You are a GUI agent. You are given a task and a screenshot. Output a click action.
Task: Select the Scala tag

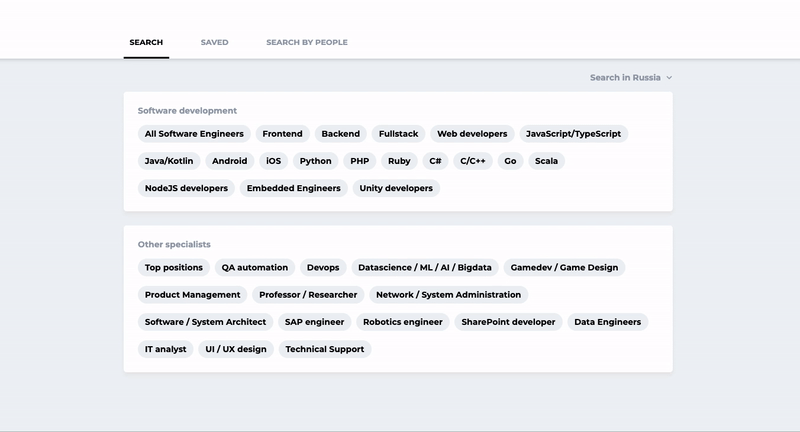546,161
